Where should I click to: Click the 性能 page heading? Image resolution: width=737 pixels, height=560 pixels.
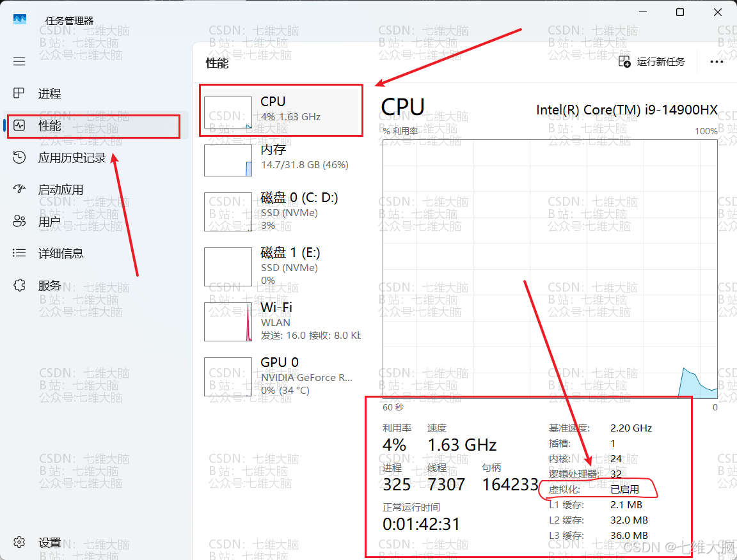[217, 63]
